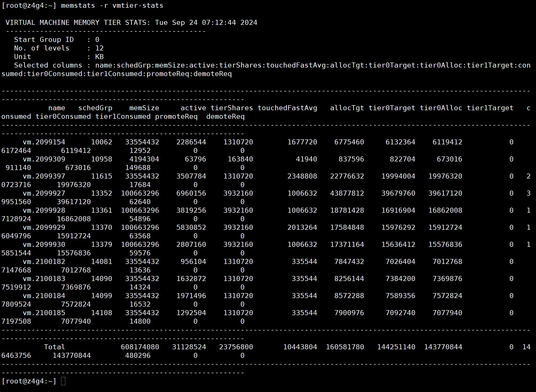Click the promoteReq column header
Image resolution: width=536 pixels, height=392 pixels.
tap(176, 117)
